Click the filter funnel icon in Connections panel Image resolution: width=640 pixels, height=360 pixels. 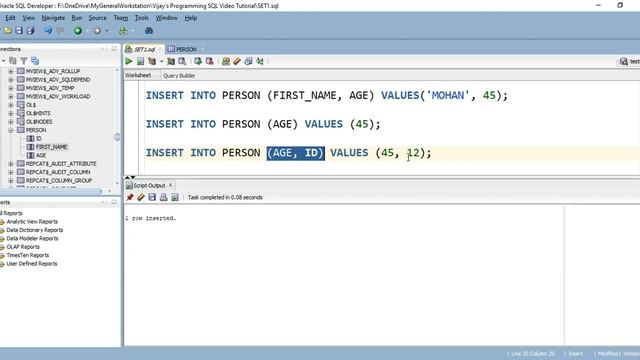(24, 61)
